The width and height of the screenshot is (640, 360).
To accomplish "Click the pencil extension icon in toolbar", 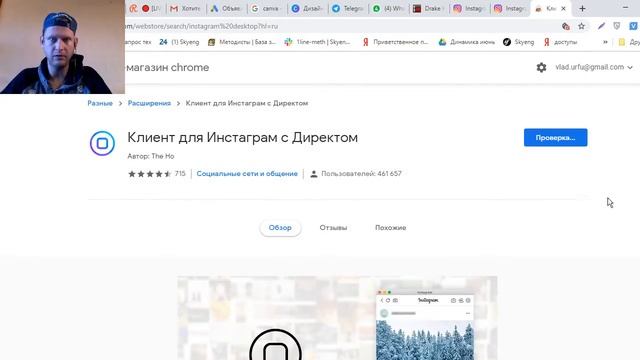I will pos(601,26).
